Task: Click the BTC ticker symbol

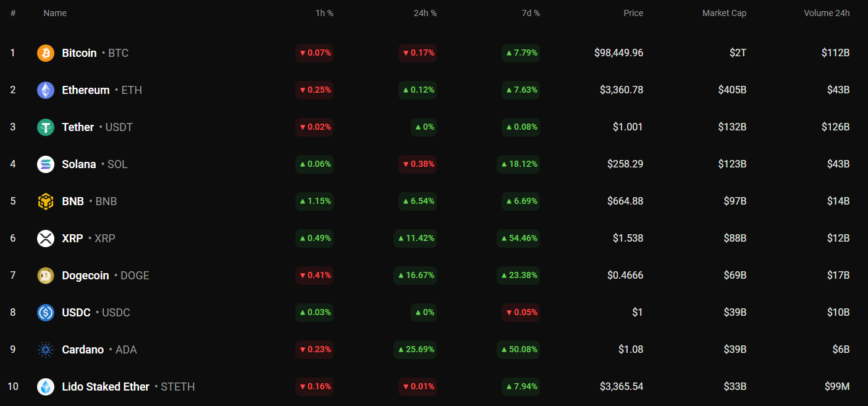Action: click(x=118, y=53)
